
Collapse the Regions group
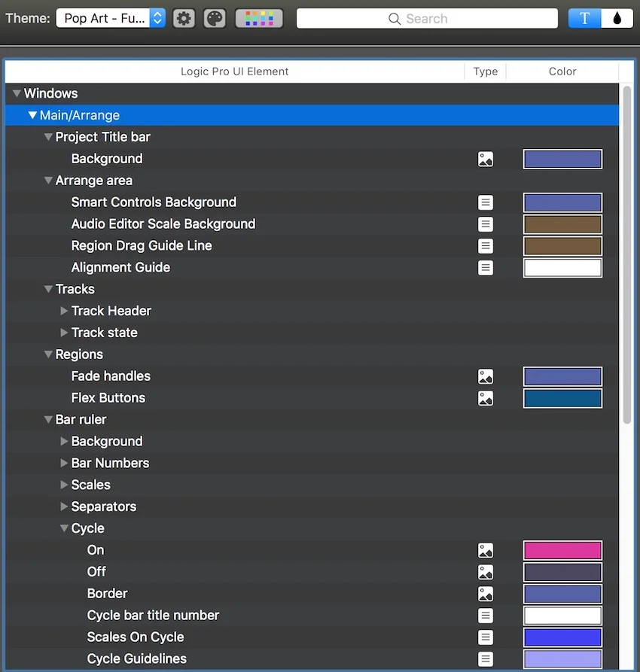[x=48, y=354]
